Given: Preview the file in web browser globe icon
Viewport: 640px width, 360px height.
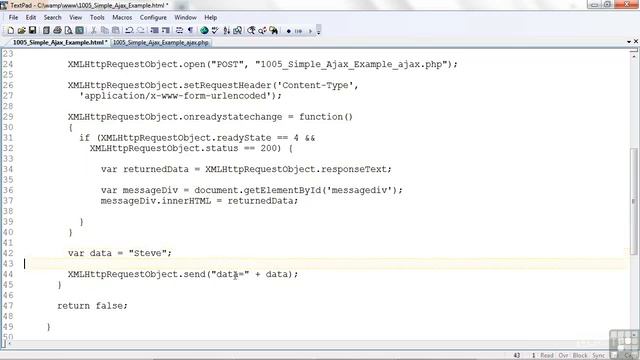Looking at the screenshot, I should click(204, 31).
